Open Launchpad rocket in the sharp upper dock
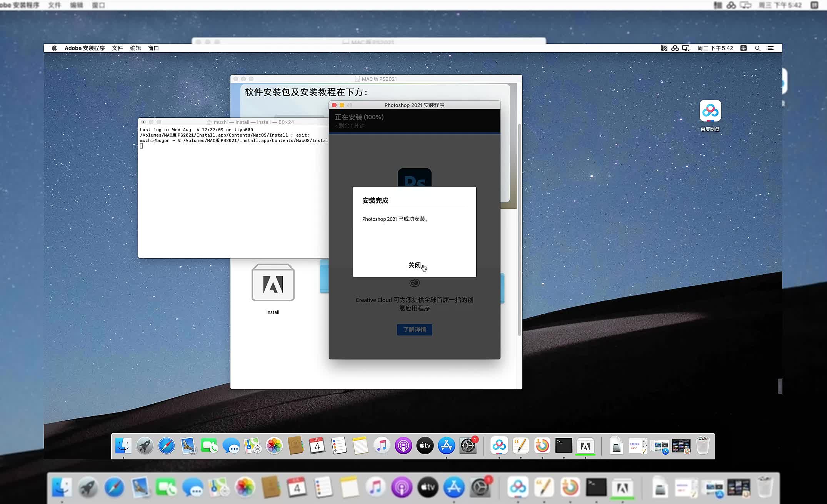Screen dimensions: 827x504 coord(145,446)
